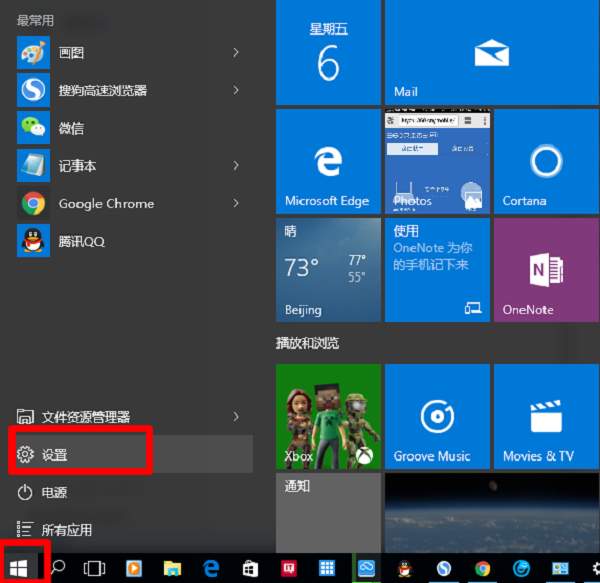
Task: Expand the Google Chrome jump list arrow
Action: point(236,203)
